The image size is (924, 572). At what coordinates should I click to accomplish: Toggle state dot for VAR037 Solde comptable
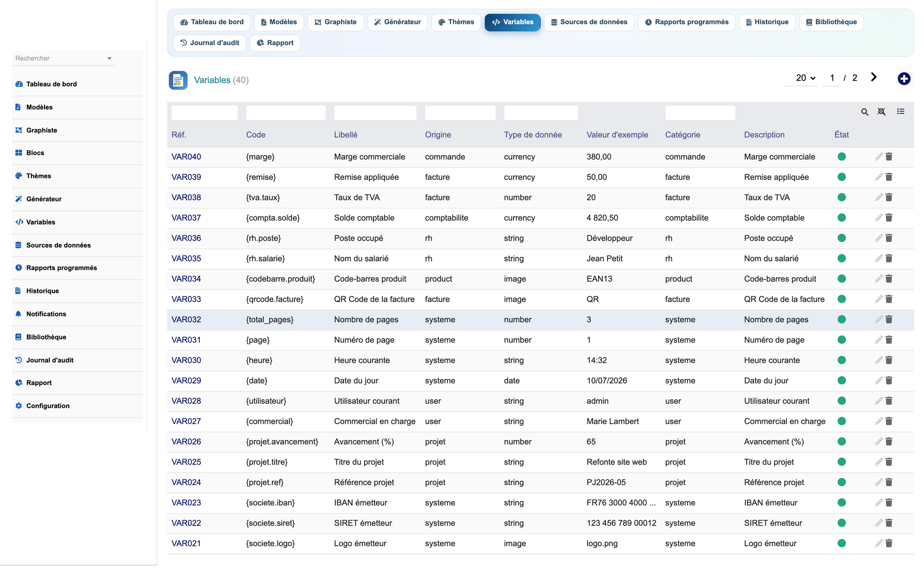click(x=841, y=218)
